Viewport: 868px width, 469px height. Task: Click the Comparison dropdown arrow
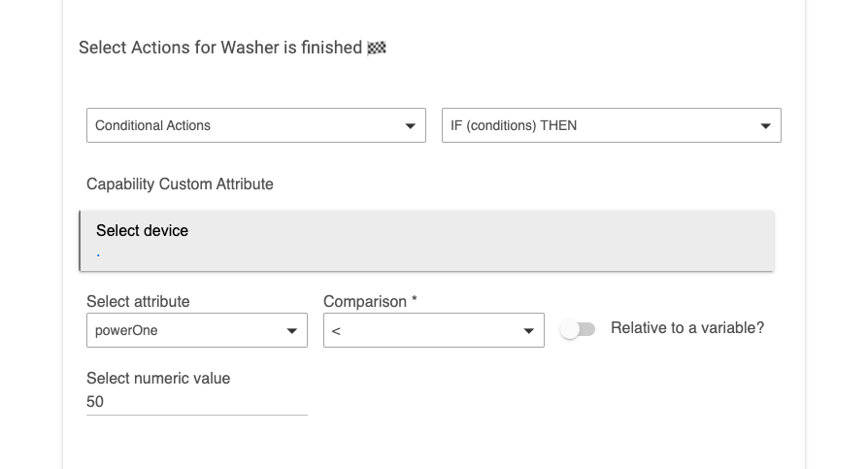(528, 331)
